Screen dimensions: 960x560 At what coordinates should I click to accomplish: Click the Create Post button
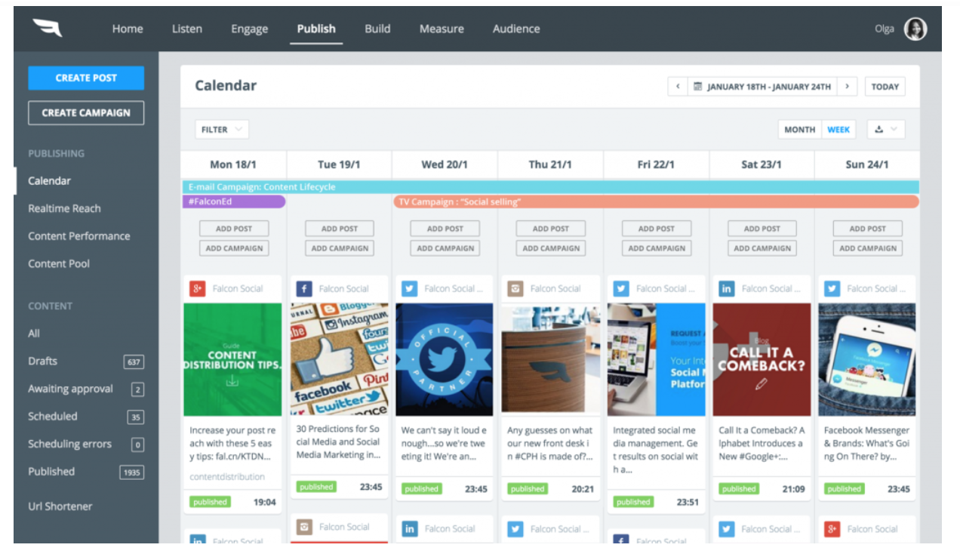[86, 78]
